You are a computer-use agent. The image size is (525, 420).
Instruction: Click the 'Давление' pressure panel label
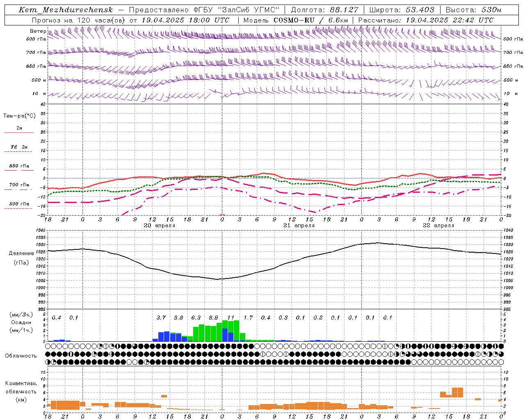pyautogui.click(x=21, y=253)
